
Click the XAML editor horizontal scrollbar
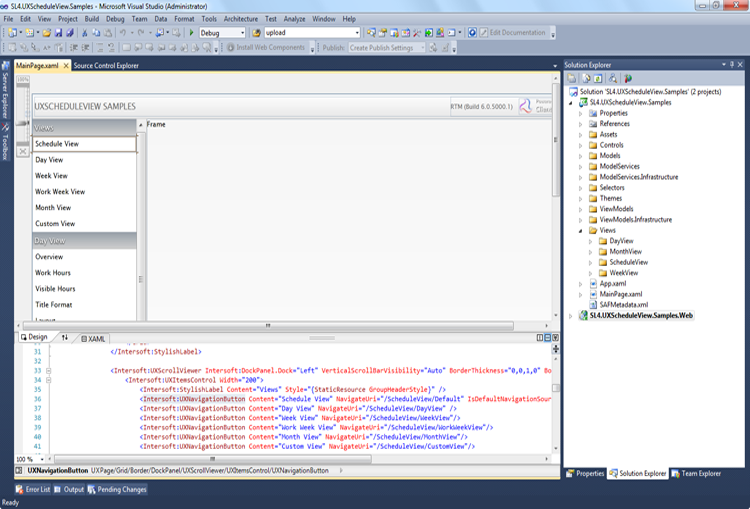tap(213, 459)
